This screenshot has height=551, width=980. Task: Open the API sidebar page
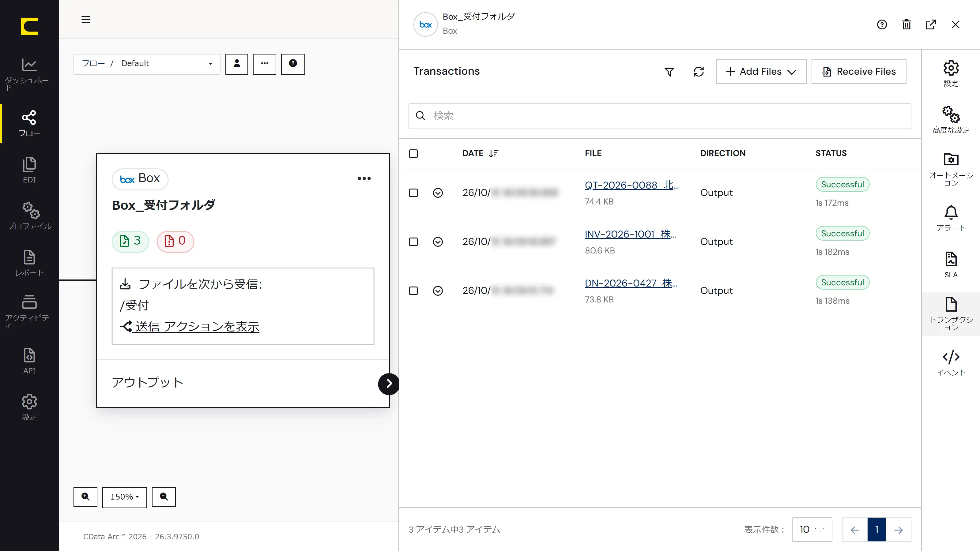pos(29,361)
